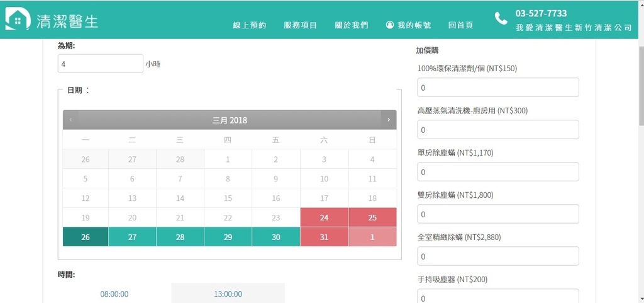The height and width of the screenshot is (303, 644).
Task: Click the 100%環保清潔劑 quantity field
Action: 497,88
